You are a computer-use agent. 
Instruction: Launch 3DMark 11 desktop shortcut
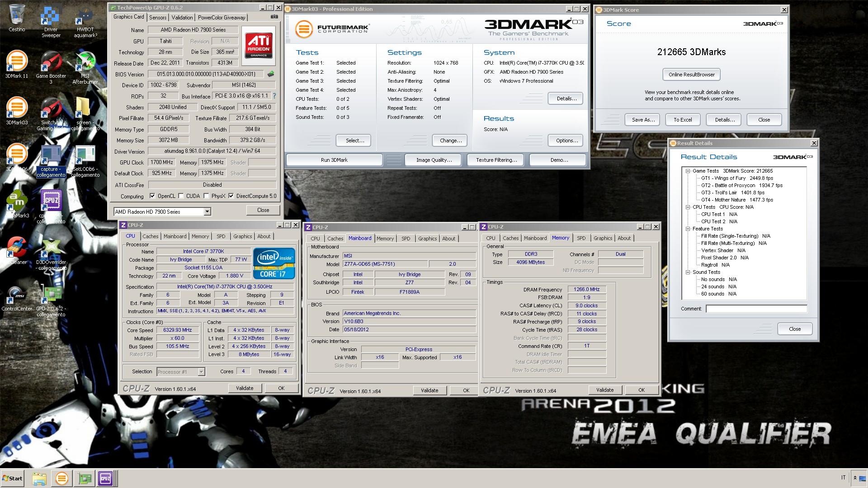click(17, 64)
